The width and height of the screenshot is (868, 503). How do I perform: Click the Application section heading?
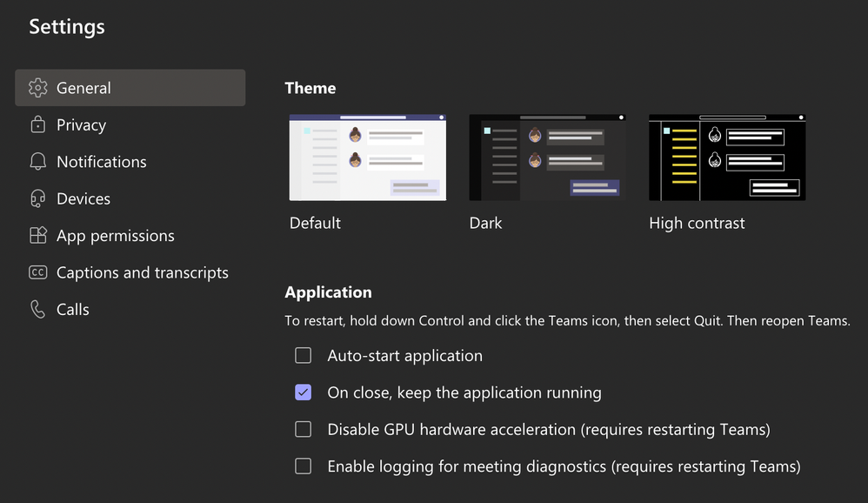328,292
